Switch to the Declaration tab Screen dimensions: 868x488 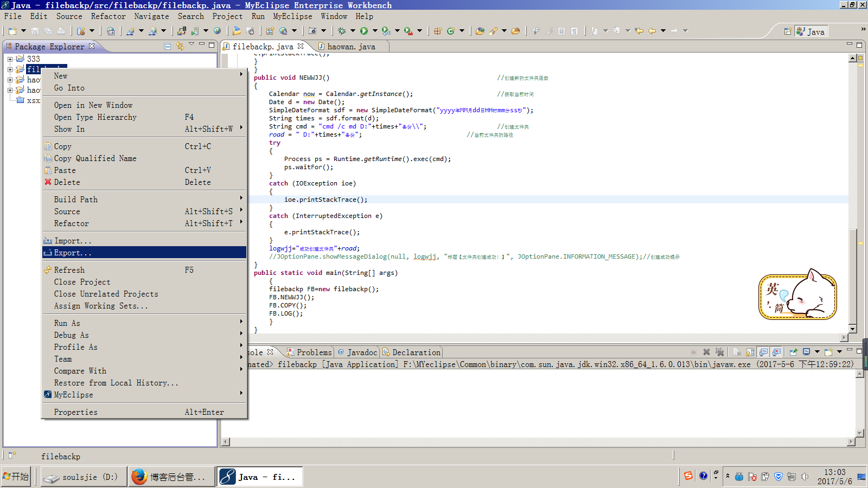[x=411, y=352]
